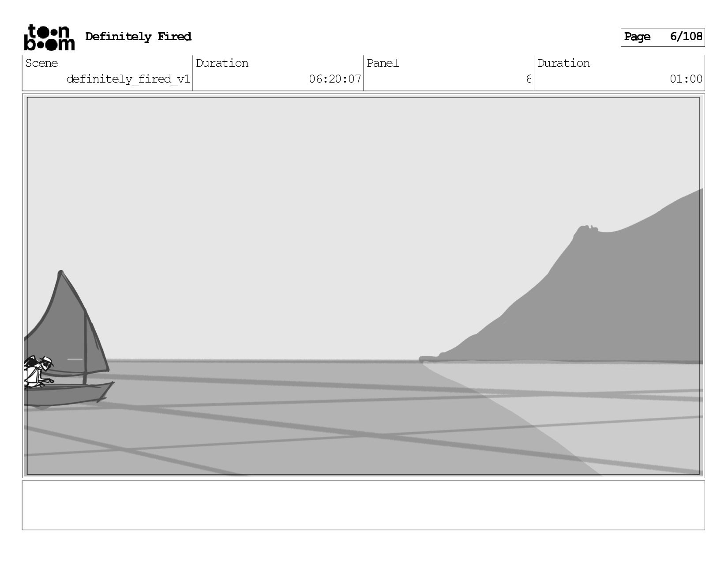Select scene name 'definitely_fired_v1'

[128, 79]
